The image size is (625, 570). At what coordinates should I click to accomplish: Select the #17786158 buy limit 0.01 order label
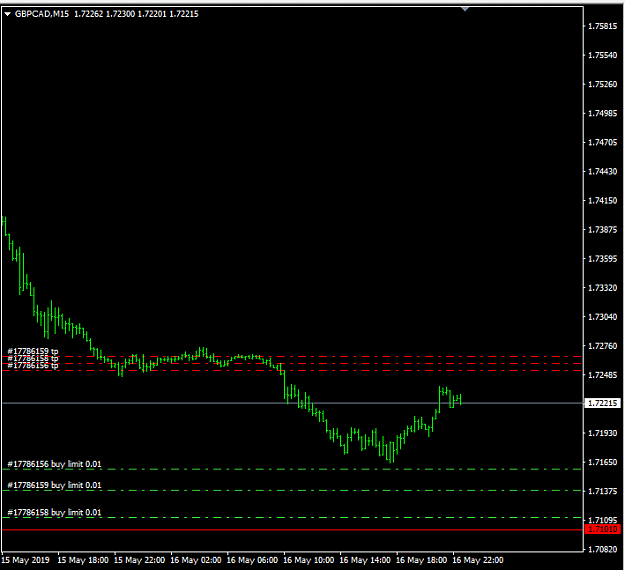[54, 512]
